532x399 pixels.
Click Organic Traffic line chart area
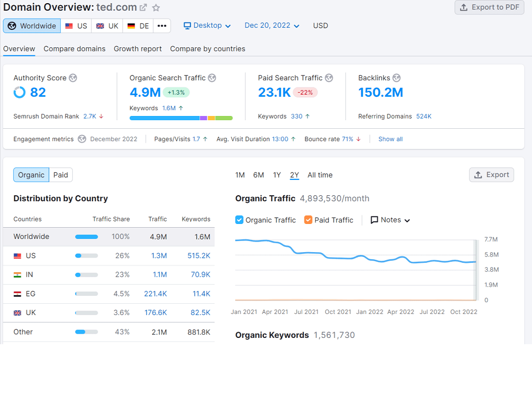point(355,270)
